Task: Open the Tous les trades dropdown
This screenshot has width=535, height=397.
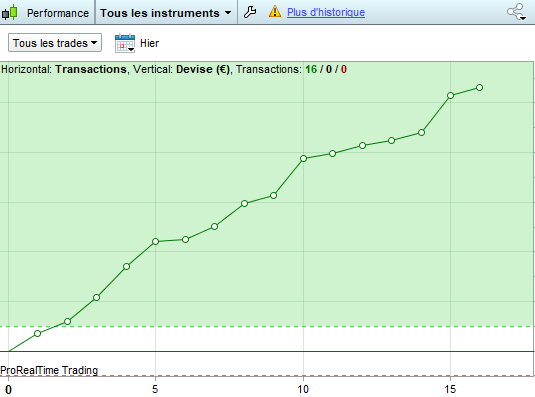Action: click(55, 43)
